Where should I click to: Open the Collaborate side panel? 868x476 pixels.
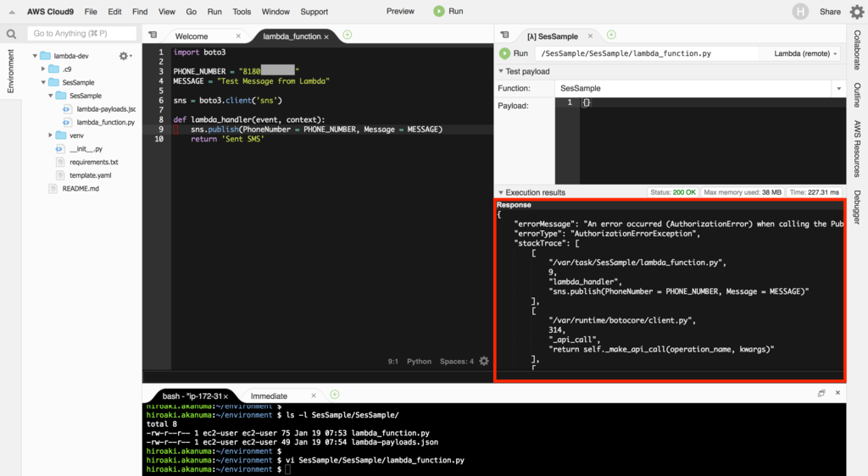[x=857, y=50]
